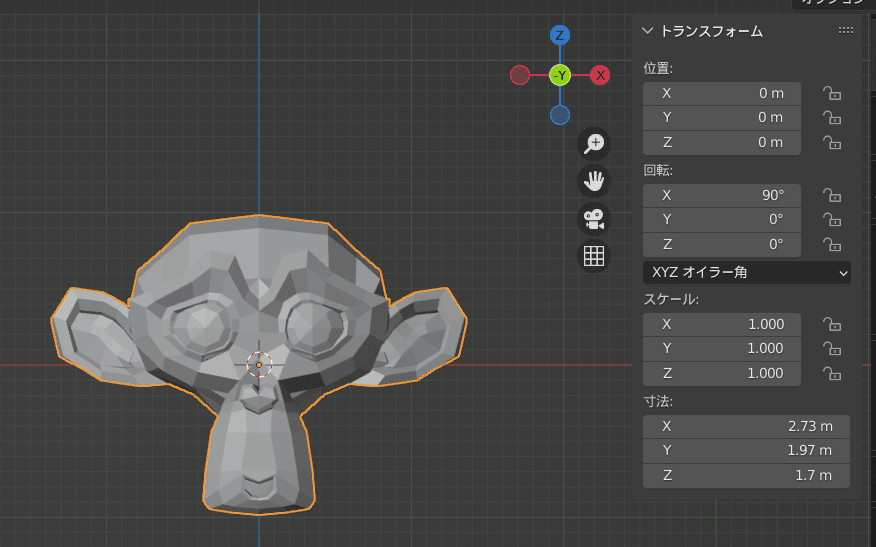Open the XYZ オイラー角 rotation mode dropdown
The width and height of the screenshot is (876, 547).
[x=746, y=273]
